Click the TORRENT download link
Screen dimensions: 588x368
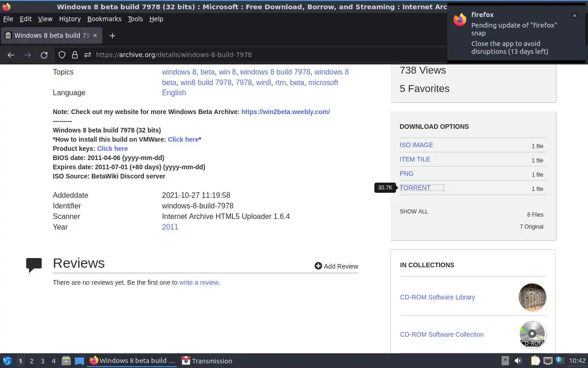(x=415, y=188)
